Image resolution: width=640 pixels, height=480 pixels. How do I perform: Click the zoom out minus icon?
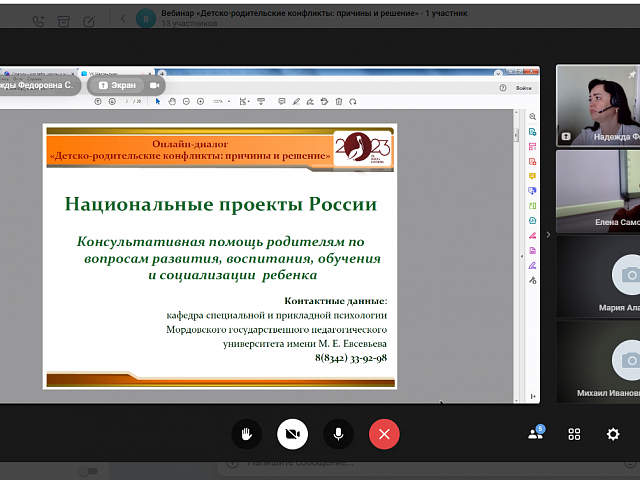point(187,101)
